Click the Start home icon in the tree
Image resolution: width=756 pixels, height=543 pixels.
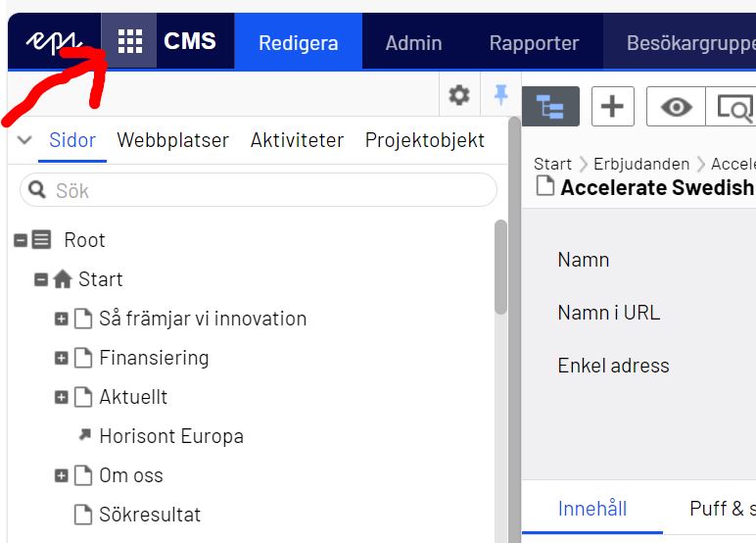[63, 280]
